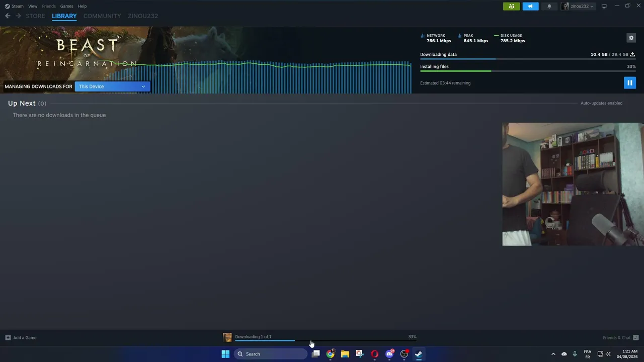This screenshot has height=362, width=644.
Task: Open the Windows Start menu
Action: [x=225, y=354]
